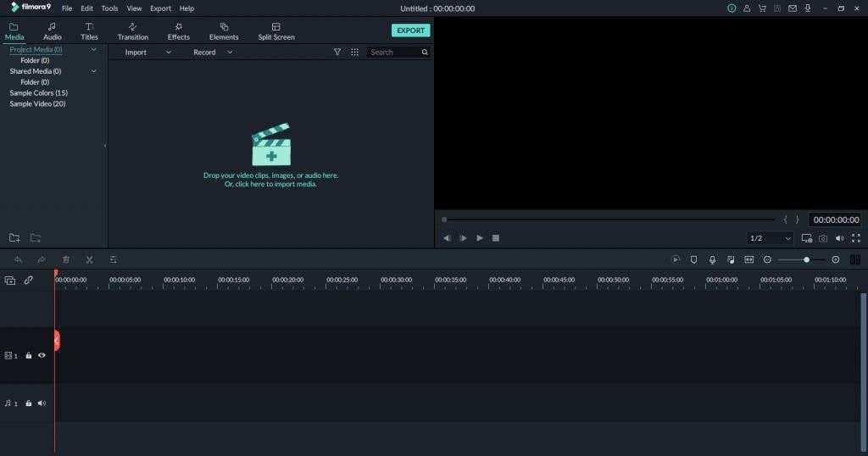This screenshot has width=868, height=456.
Task: Open Sample Colors (15)
Action: click(x=39, y=93)
